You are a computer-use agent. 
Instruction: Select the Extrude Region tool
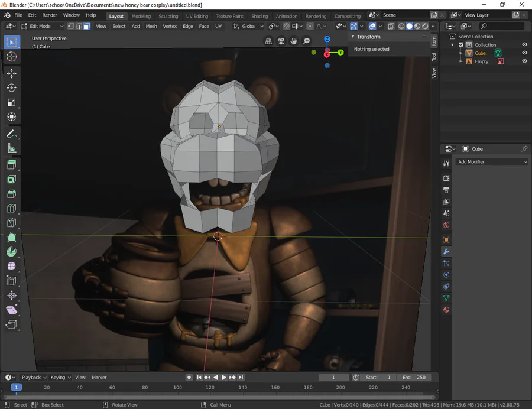pos(12,165)
